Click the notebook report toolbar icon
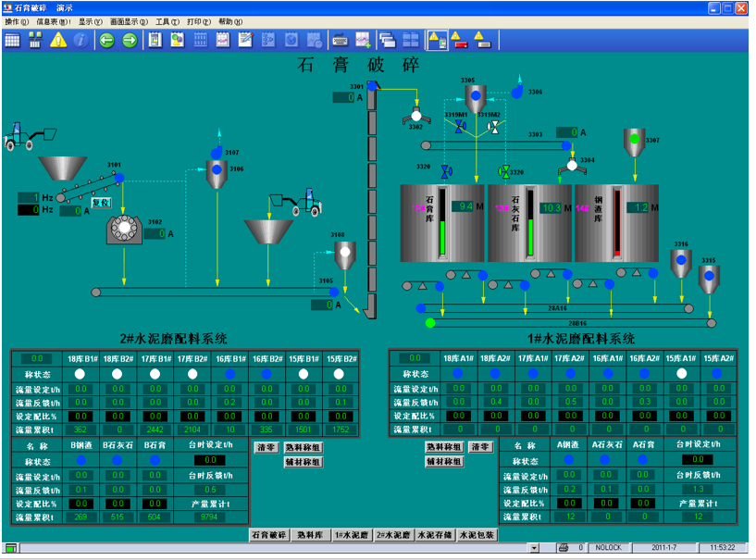Viewport: 756px width, 560px height. pos(155,41)
